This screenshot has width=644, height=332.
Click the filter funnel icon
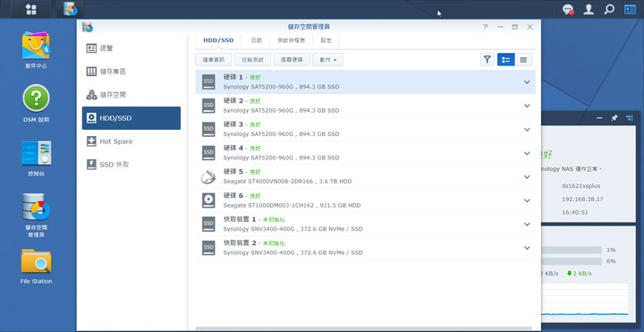point(487,60)
